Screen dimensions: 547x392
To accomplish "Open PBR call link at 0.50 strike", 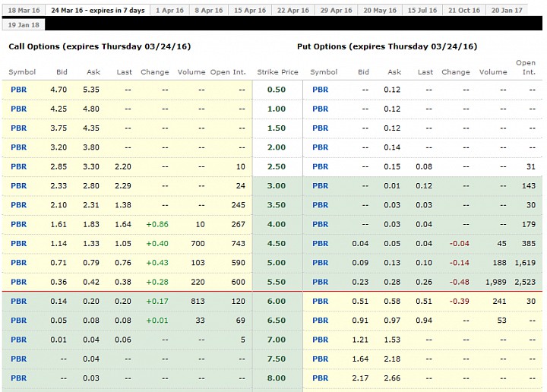I will [x=18, y=90].
